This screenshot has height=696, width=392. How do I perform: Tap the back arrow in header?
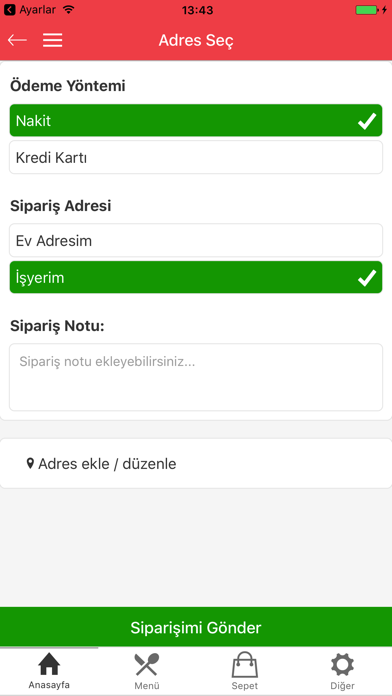coord(17,40)
